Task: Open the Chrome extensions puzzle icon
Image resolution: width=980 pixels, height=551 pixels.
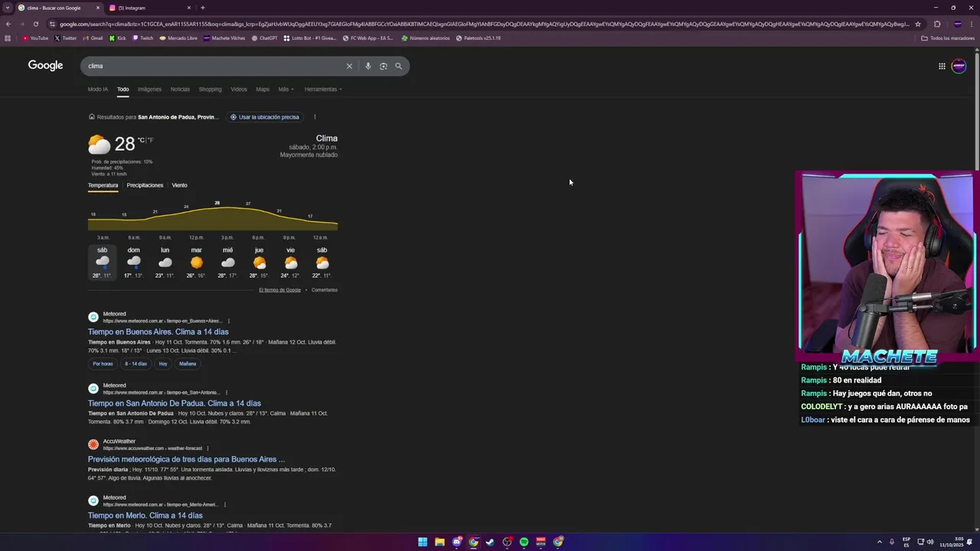Action: [937, 24]
